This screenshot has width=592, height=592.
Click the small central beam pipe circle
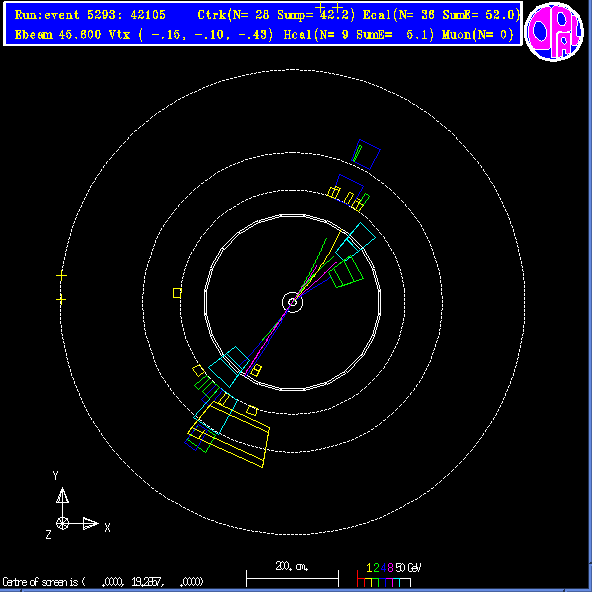292,302
